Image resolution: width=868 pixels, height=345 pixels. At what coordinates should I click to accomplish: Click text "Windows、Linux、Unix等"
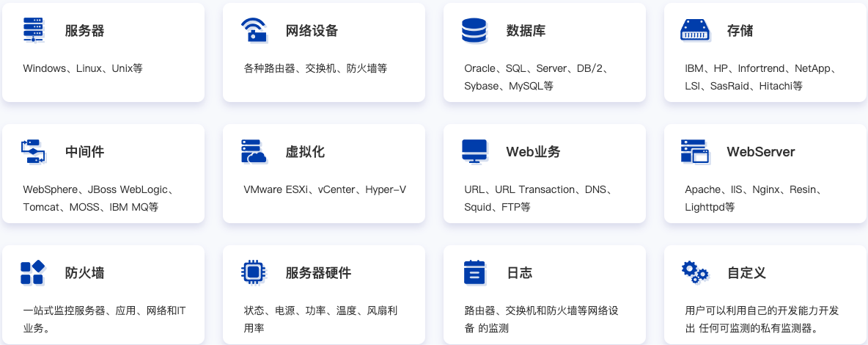83,69
